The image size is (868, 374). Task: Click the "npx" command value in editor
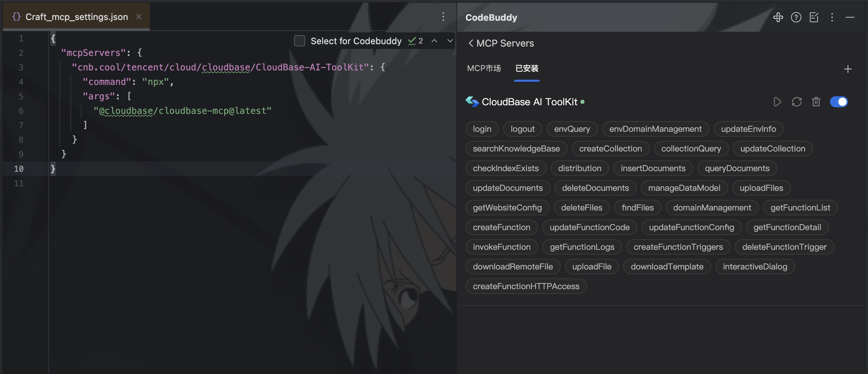click(155, 82)
